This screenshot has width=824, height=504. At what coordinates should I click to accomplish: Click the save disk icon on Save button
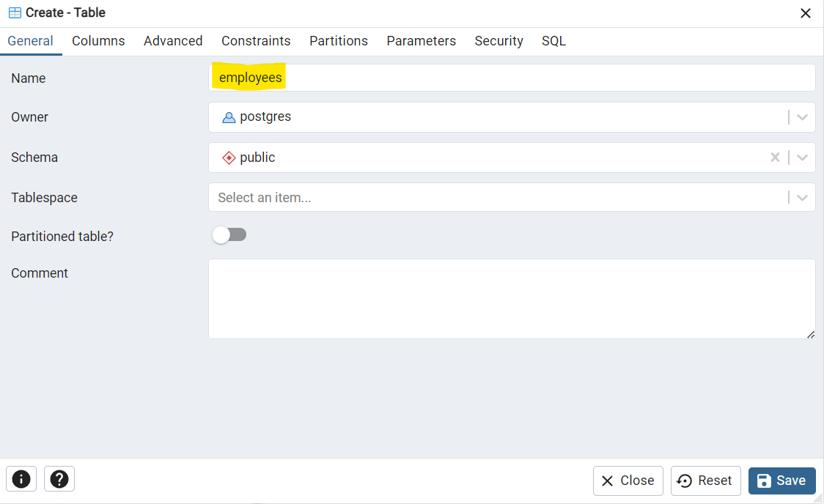point(764,480)
